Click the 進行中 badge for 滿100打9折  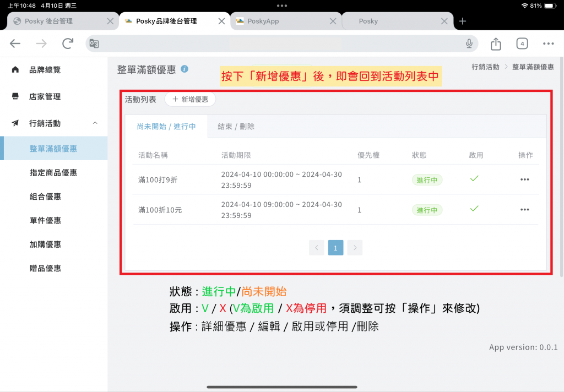(x=427, y=180)
